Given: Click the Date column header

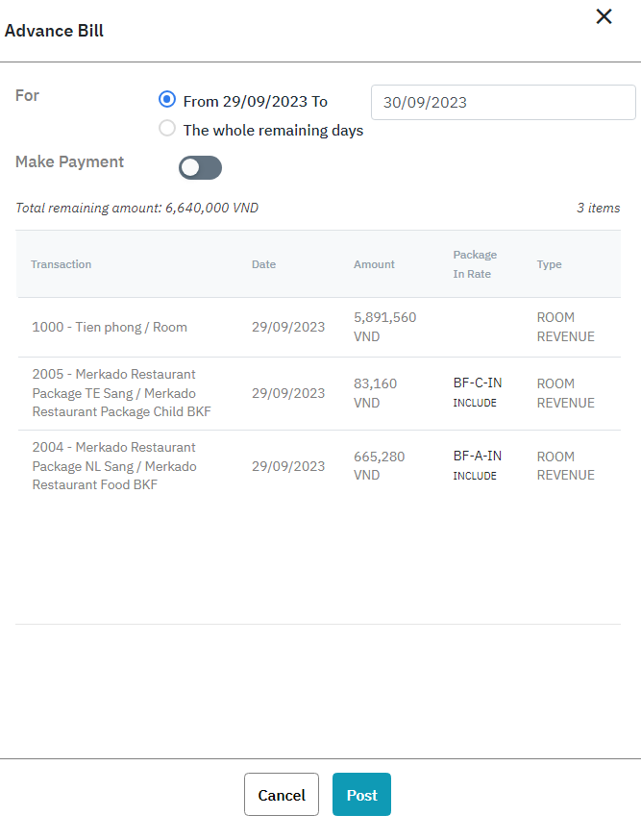Looking at the screenshot, I should 264,264.
